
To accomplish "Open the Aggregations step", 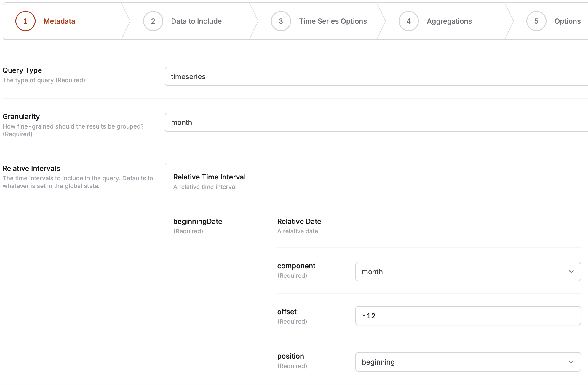I will click(x=449, y=21).
